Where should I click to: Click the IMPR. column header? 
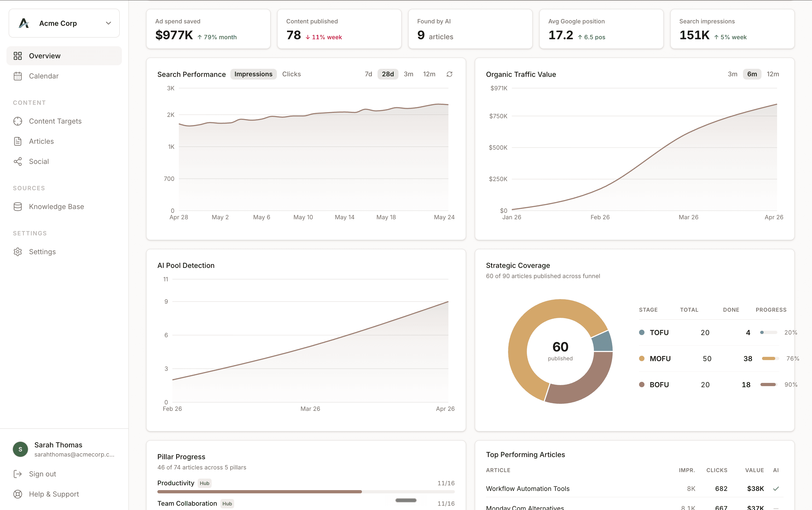687,470
